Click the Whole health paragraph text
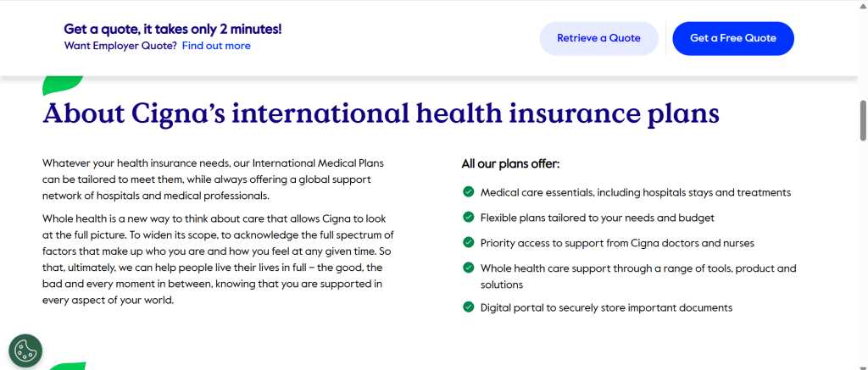Screen dimensions: 868x370 (217, 259)
